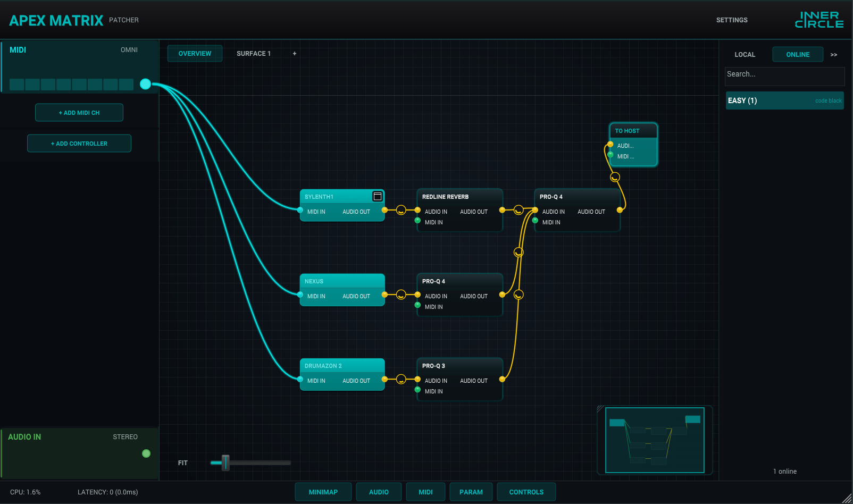
Task: Select the Redline Reverb node title
Action: pos(445,197)
